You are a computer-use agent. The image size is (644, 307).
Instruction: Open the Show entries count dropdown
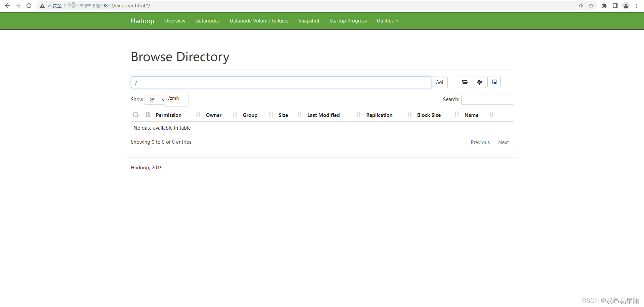pos(155,100)
